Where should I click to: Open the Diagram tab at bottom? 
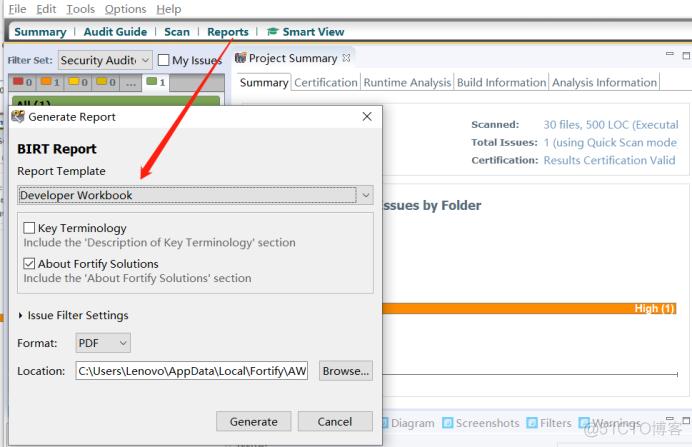coord(412,423)
